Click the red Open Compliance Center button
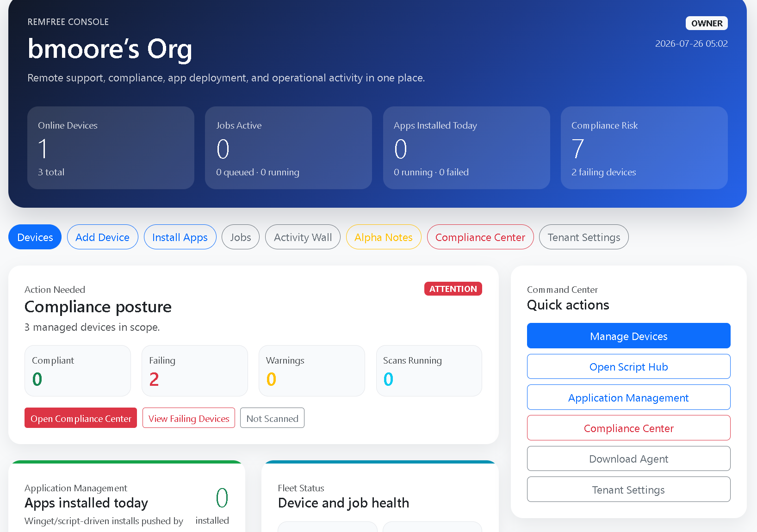The image size is (757, 532). point(81,418)
